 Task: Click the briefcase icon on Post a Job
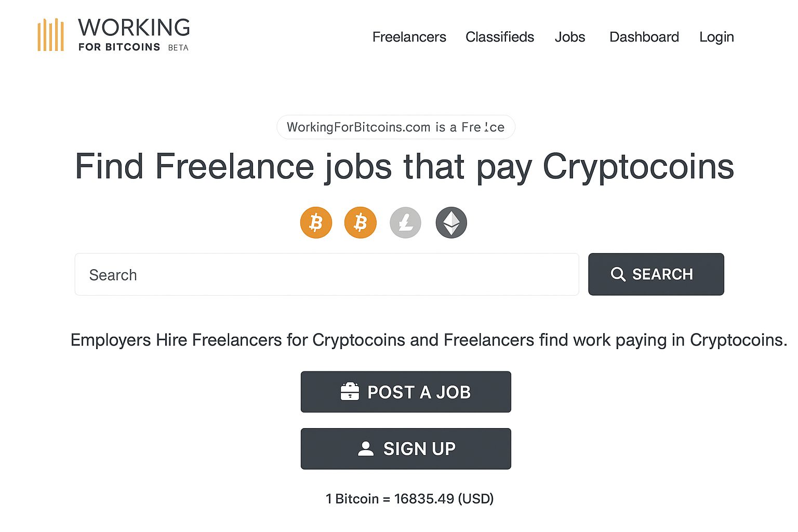pyautogui.click(x=350, y=392)
